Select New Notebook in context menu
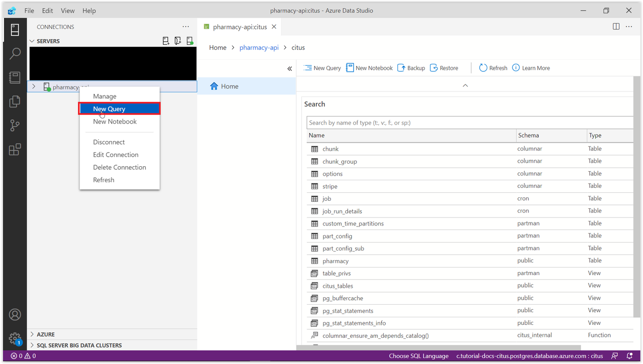Screen dimensions: 643x364 (x=120, y=122)
